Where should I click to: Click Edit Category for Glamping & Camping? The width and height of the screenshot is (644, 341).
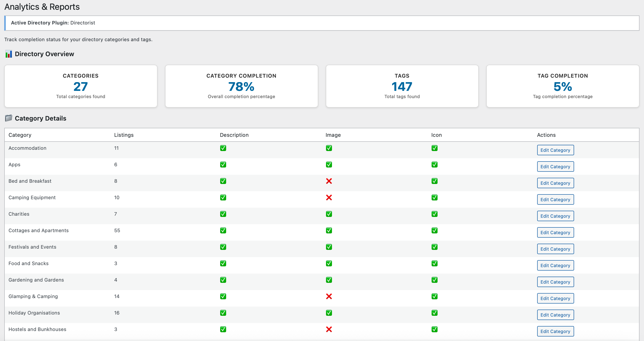pyautogui.click(x=555, y=298)
